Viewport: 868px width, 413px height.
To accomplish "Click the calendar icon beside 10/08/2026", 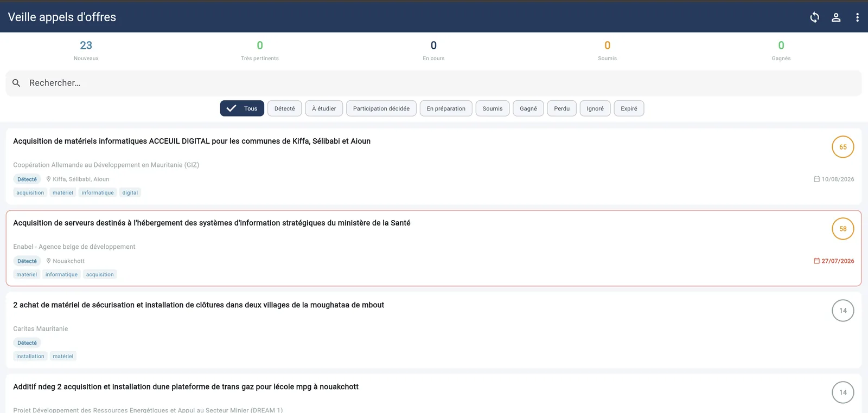I will coord(816,179).
